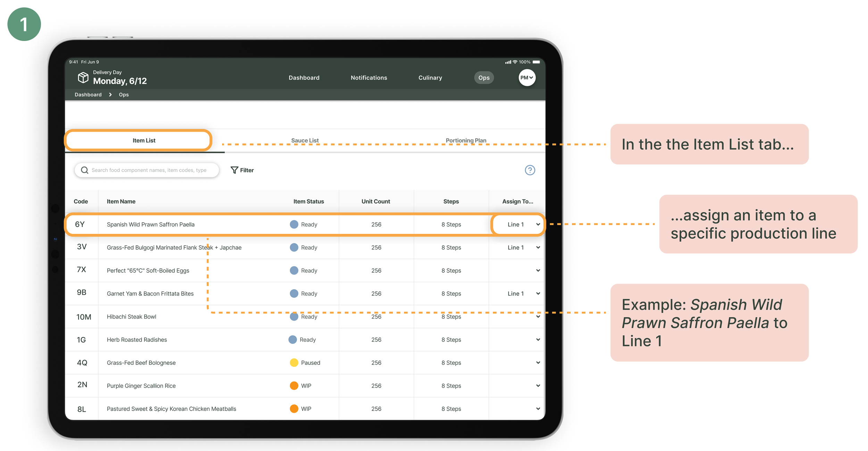The image size is (868, 451).
Task: Click yellow Paused status dot for Bolognese
Action: (294, 362)
